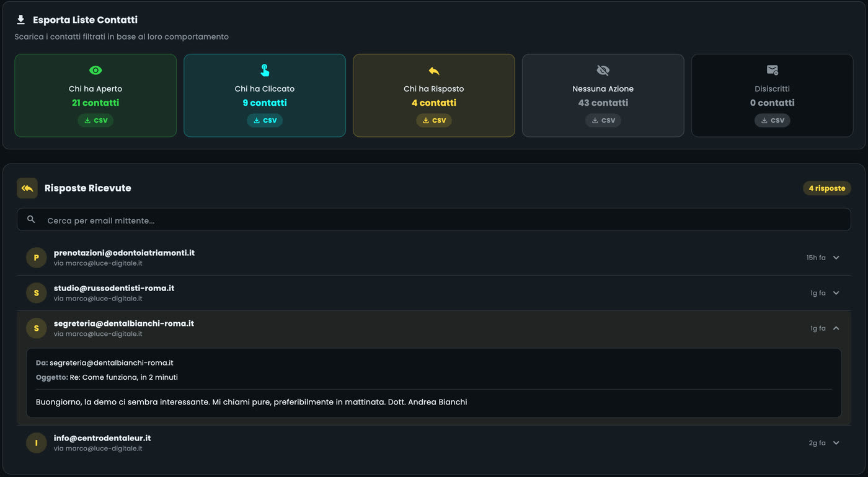Click the Da: segreteria@dentalbianchi-roma.it line
The width and height of the screenshot is (868, 477).
[x=105, y=363]
